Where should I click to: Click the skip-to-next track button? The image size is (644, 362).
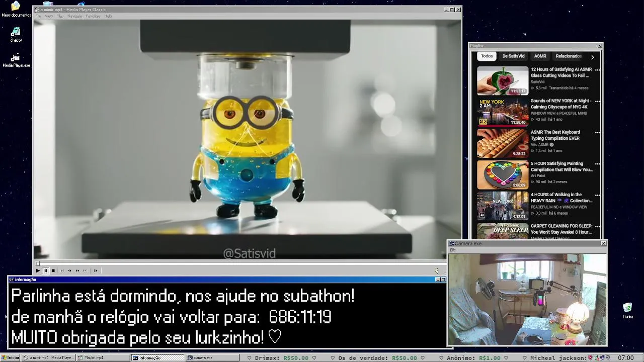pyautogui.click(x=85, y=270)
